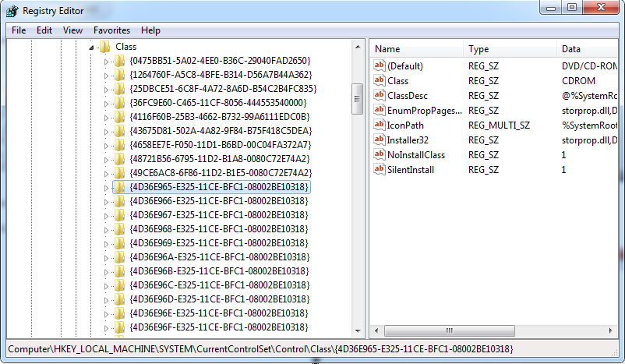Screen dimensions: 625x364
Task: Open the Help menu
Action: pos(150,30)
